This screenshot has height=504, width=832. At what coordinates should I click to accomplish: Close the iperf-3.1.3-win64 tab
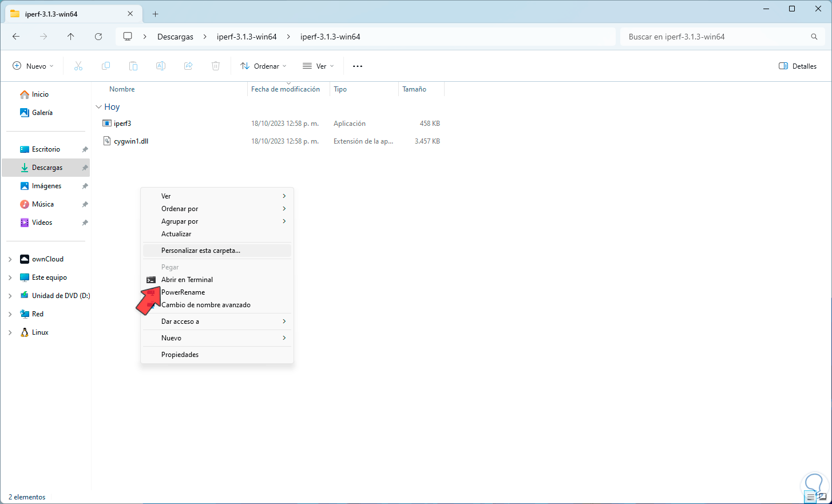coord(130,14)
